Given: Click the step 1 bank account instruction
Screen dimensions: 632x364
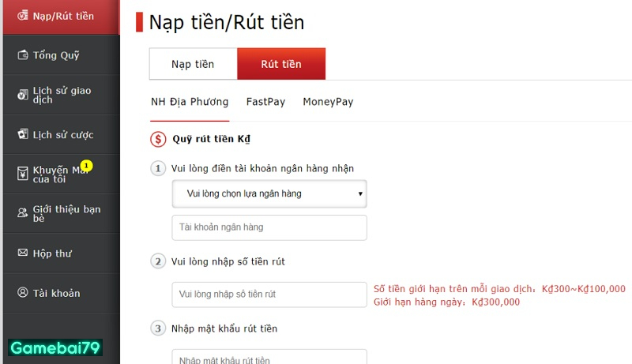Looking at the screenshot, I should click(x=262, y=168).
